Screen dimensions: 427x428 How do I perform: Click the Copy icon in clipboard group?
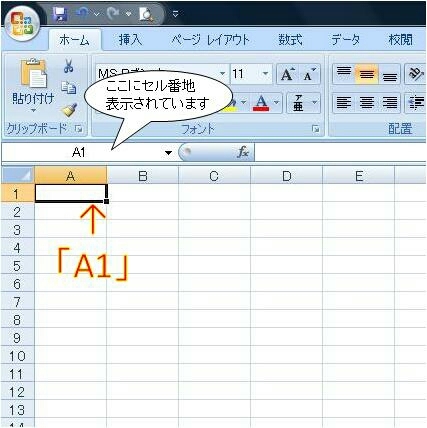pyautogui.click(x=69, y=88)
